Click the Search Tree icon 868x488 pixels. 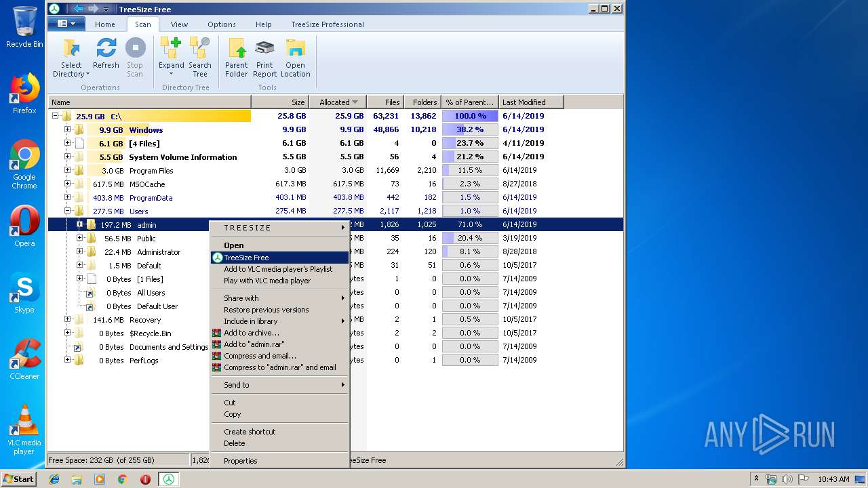tap(199, 48)
